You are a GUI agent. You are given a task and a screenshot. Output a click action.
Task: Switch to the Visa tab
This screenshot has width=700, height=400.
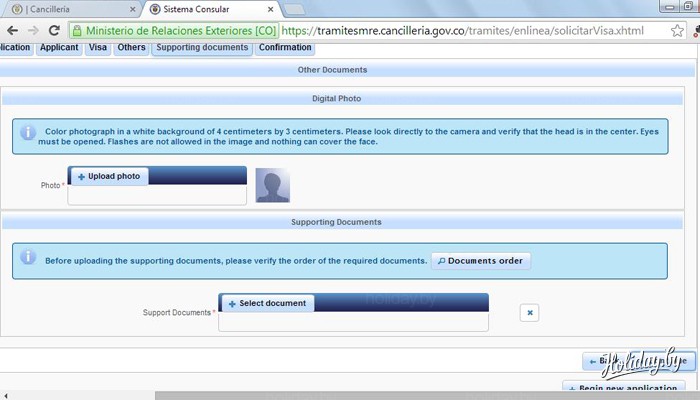98,47
